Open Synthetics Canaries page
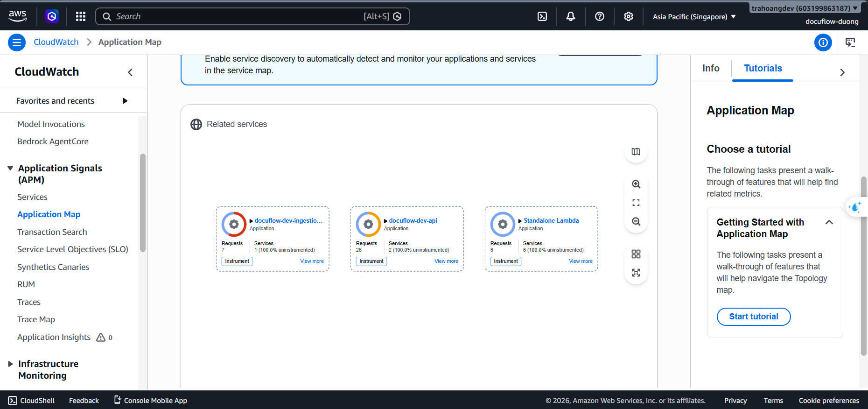This screenshot has width=868, height=409. point(53,267)
